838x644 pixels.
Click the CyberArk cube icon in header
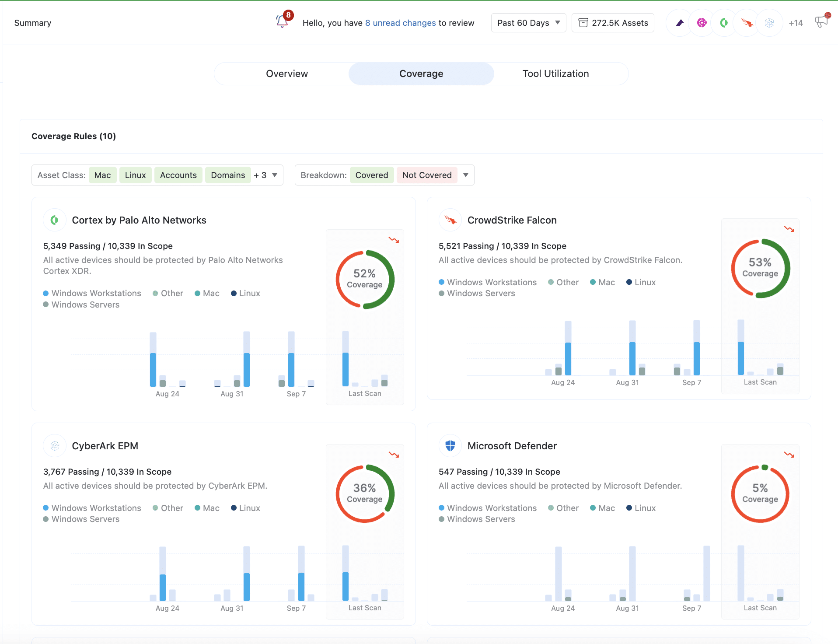(769, 23)
